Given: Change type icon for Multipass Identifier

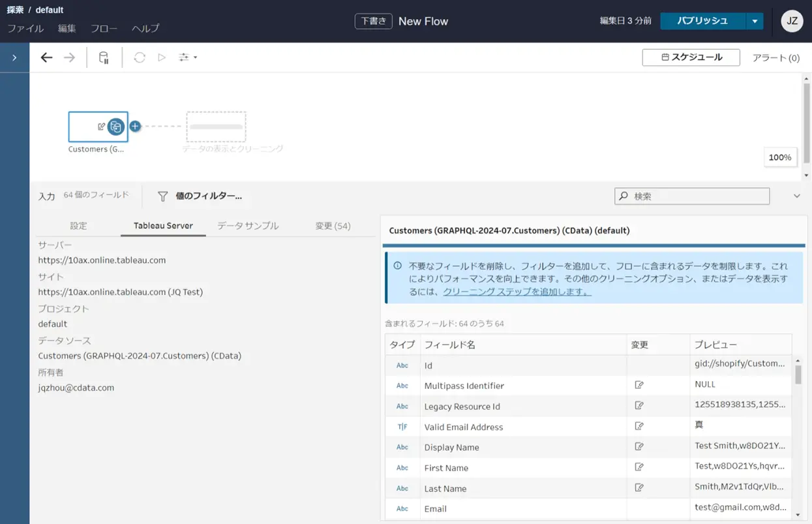Looking at the screenshot, I should (x=402, y=386).
